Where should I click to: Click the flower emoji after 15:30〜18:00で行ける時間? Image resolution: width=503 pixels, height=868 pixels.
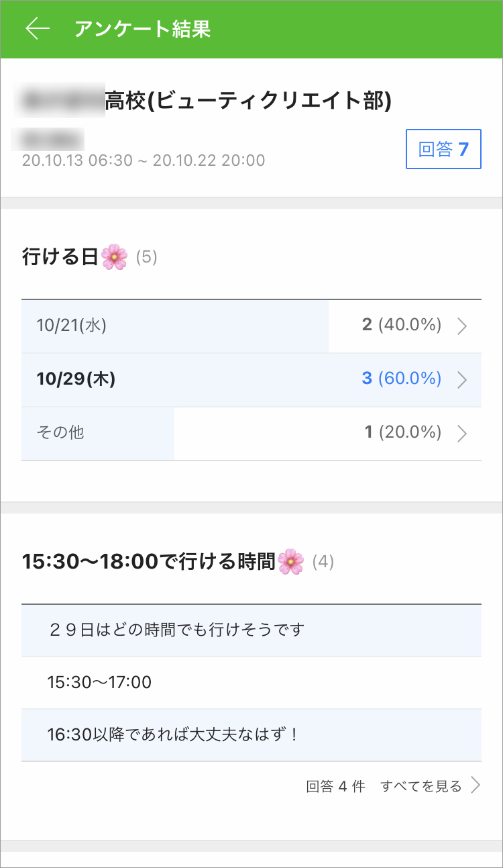(291, 561)
